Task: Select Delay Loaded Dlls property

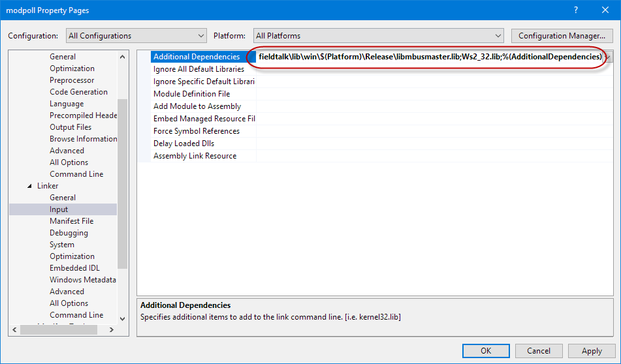Action: click(x=183, y=144)
